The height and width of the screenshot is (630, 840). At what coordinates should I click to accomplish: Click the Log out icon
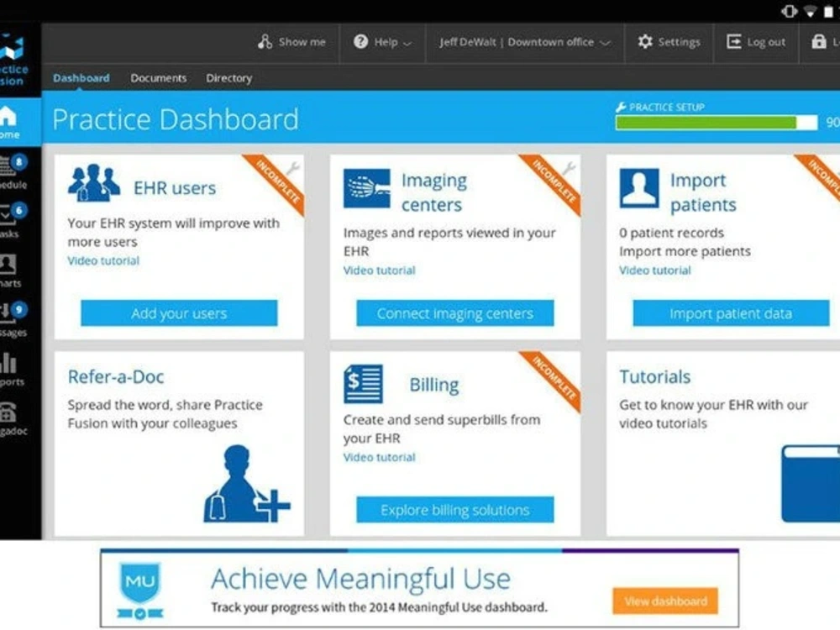tap(733, 42)
